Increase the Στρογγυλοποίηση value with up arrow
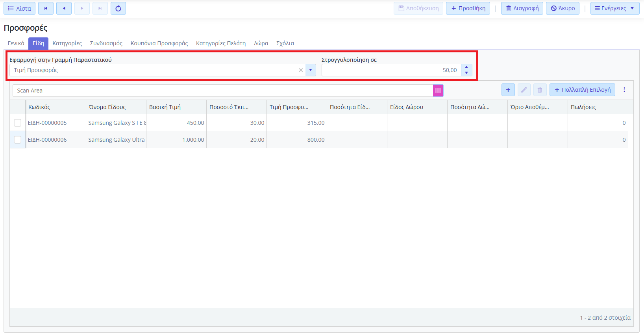Viewport: 644px width, 335px height. tap(466, 67)
